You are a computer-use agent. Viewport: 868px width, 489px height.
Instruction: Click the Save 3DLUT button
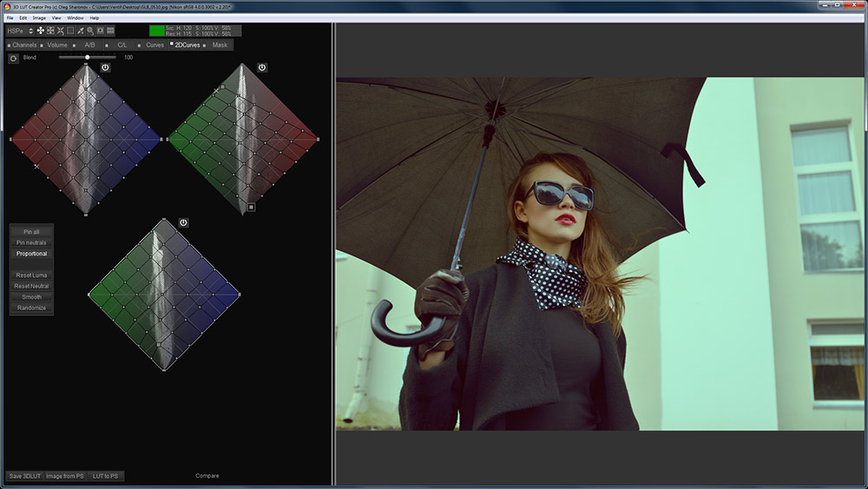coord(24,476)
